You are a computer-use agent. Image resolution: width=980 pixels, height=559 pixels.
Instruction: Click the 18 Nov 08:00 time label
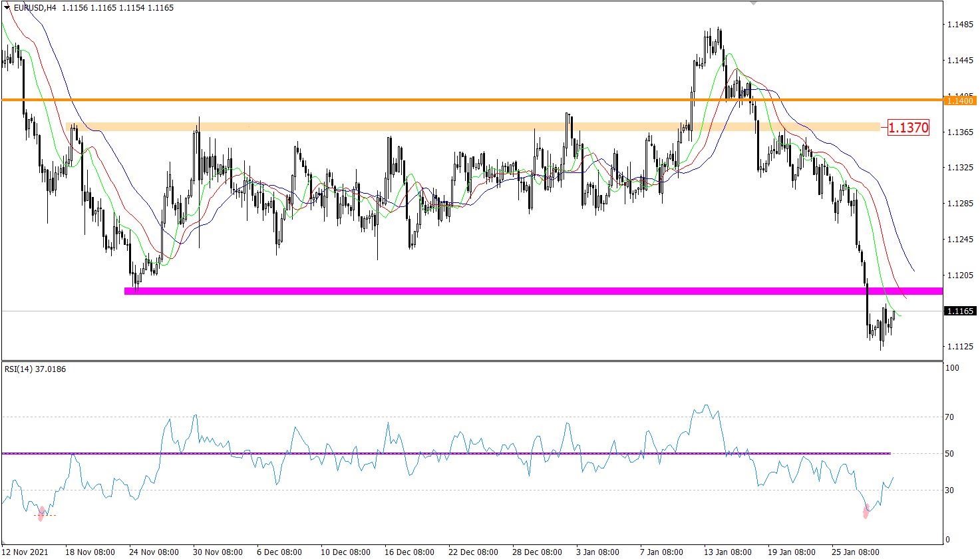pyautogui.click(x=90, y=552)
